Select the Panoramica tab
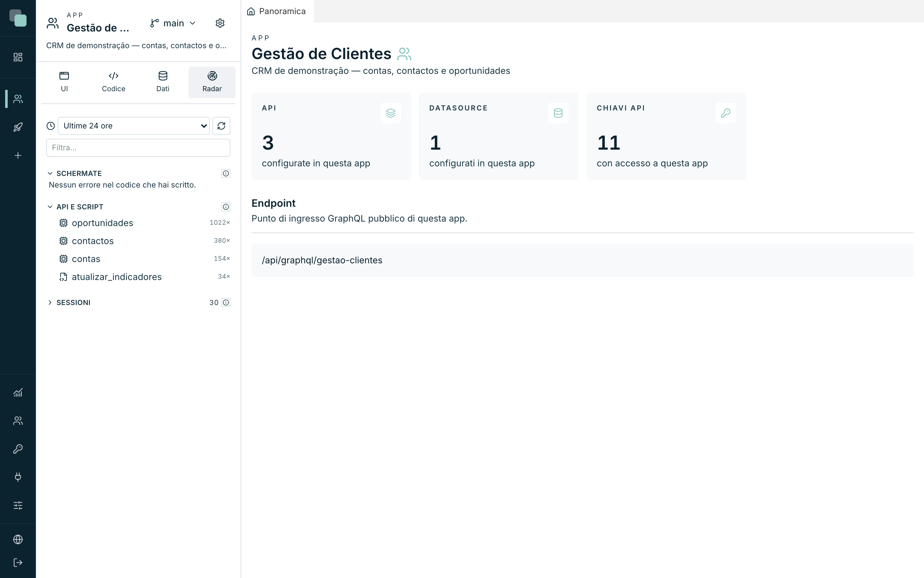924x578 pixels. pos(277,12)
